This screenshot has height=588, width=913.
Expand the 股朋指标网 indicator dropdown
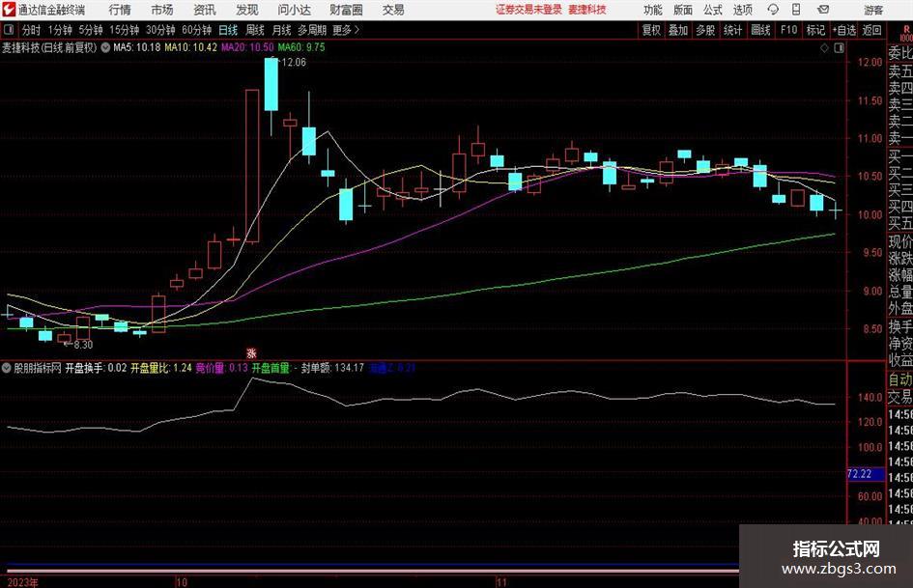(7, 368)
